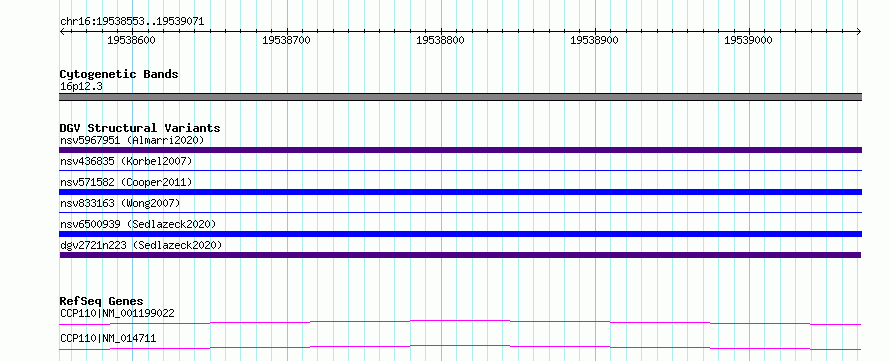The image size is (890, 361).
Task: Select variant label nsv833163 (Wong2007)
Action: pyautogui.click(x=120, y=203)
